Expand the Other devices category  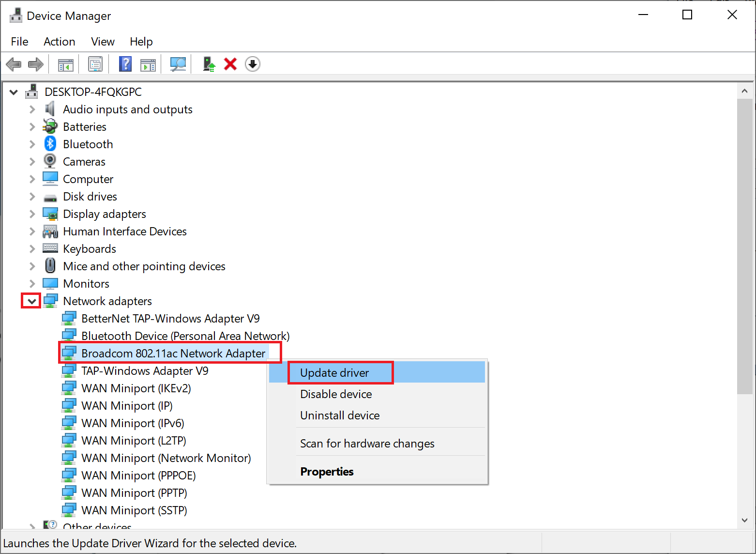pyautogui.click(x=31, y=526)
